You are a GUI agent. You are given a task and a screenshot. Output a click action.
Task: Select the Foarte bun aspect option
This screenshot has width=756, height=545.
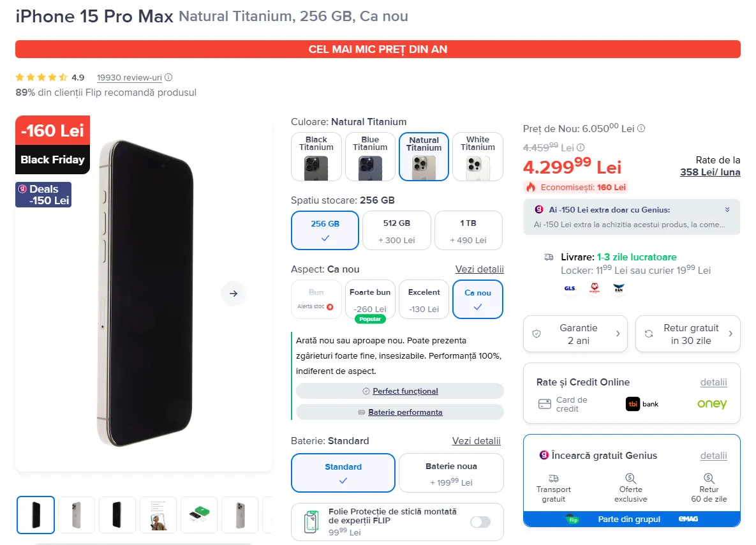tap(370, 299)
